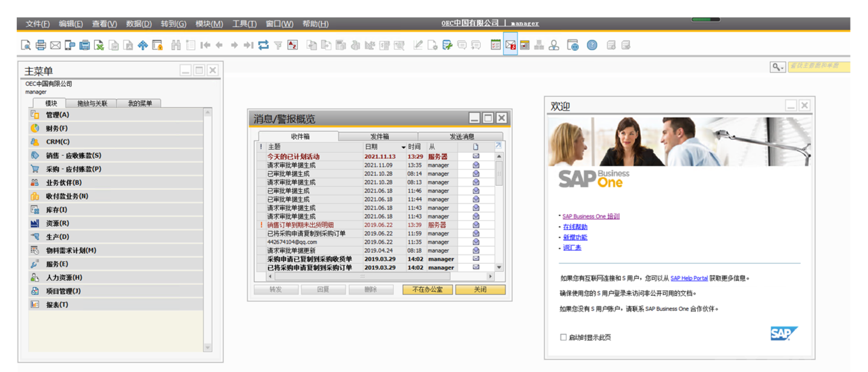This screenshot has height=372, width=868.
Task: Open the messages/alerts overview toolbar icon
Action: pos(510,45)
